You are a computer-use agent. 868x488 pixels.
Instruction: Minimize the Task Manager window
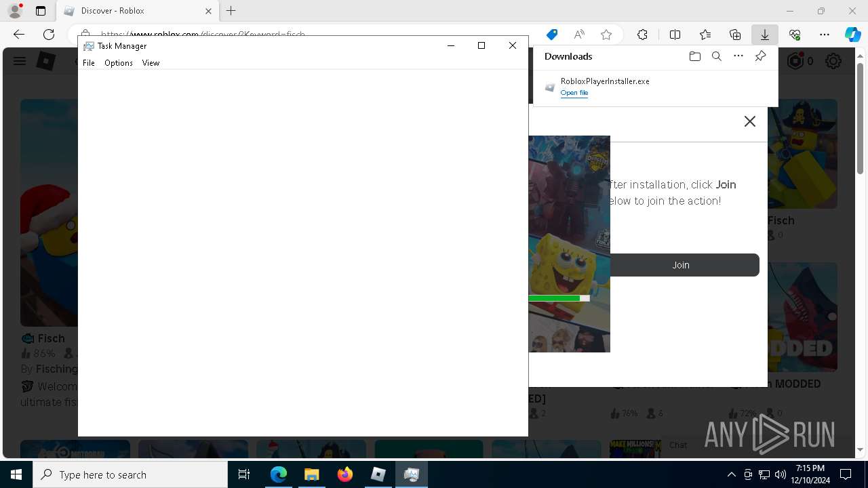[x=451, y=45]
